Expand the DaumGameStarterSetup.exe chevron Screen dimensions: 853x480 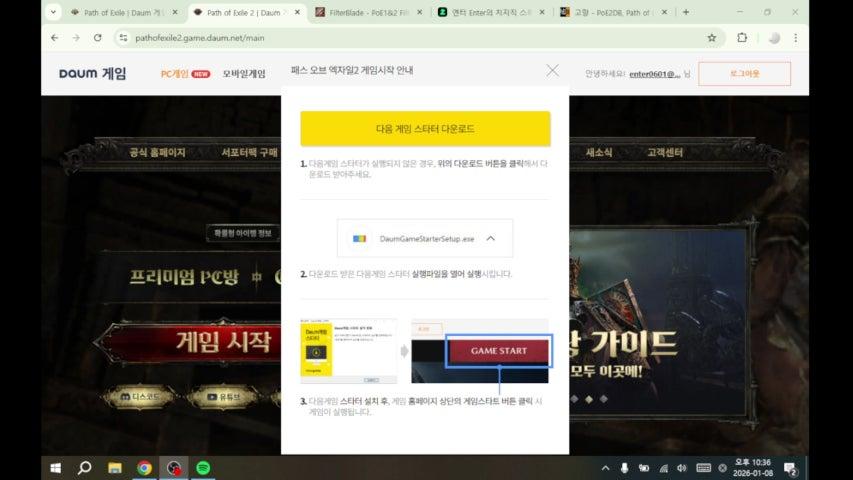click(x=491, y=238)
